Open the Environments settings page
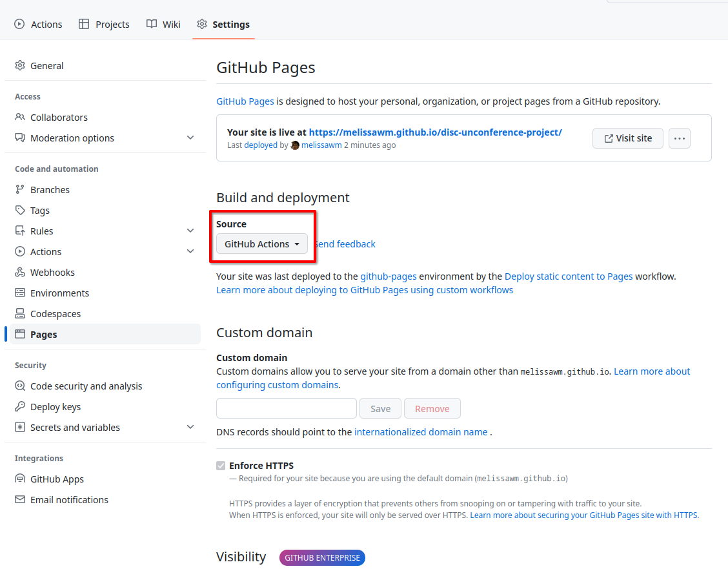This screenshot has width=728, height=571. click(x=59, y=293)
